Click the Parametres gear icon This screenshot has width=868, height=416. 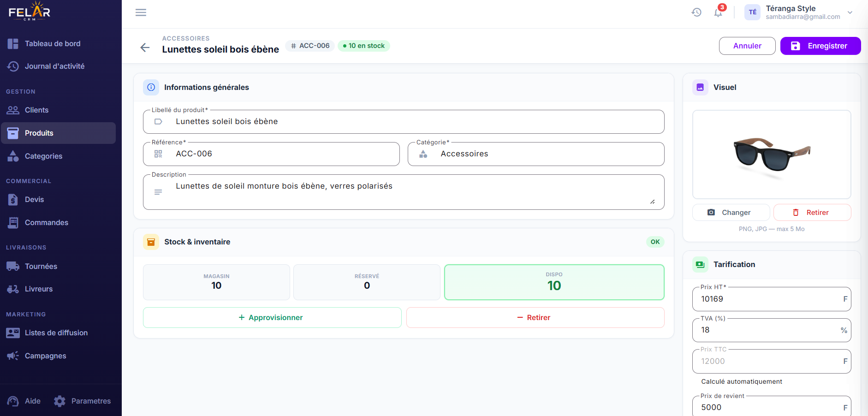(59, 401)
